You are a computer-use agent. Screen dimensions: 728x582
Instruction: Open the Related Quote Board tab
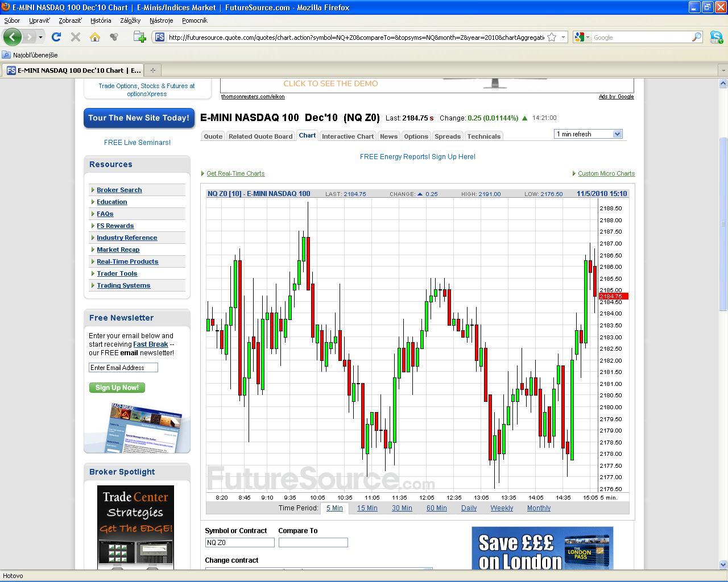[260, 136]
